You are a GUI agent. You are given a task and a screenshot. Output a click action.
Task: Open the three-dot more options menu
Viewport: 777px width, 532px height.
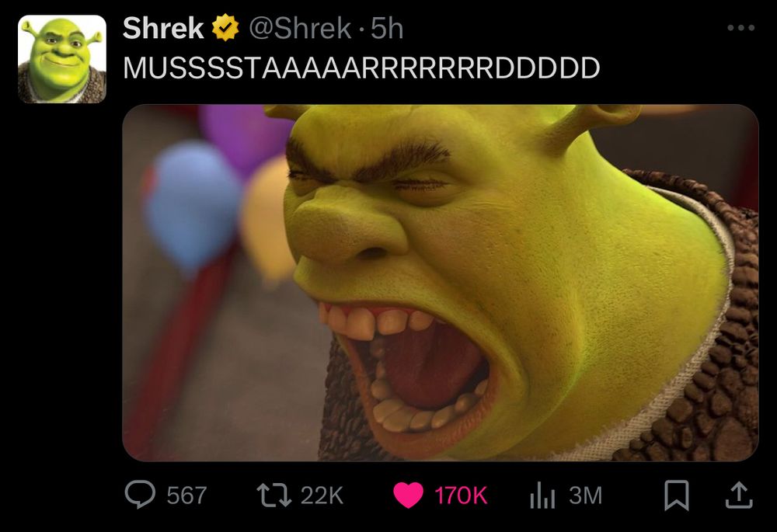coord(740,28)
